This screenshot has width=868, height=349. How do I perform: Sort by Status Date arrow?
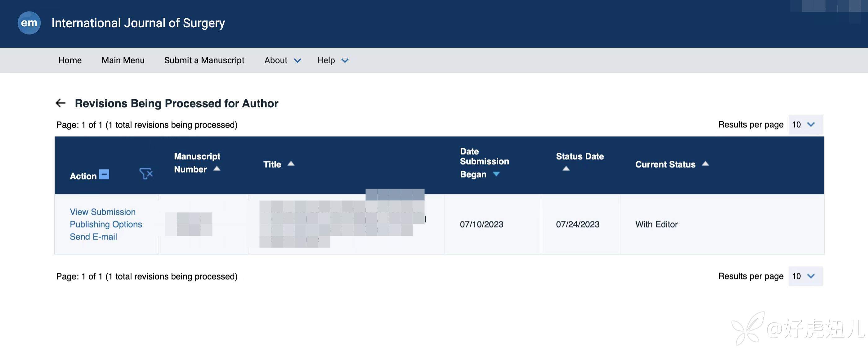(x=566, y=168)
